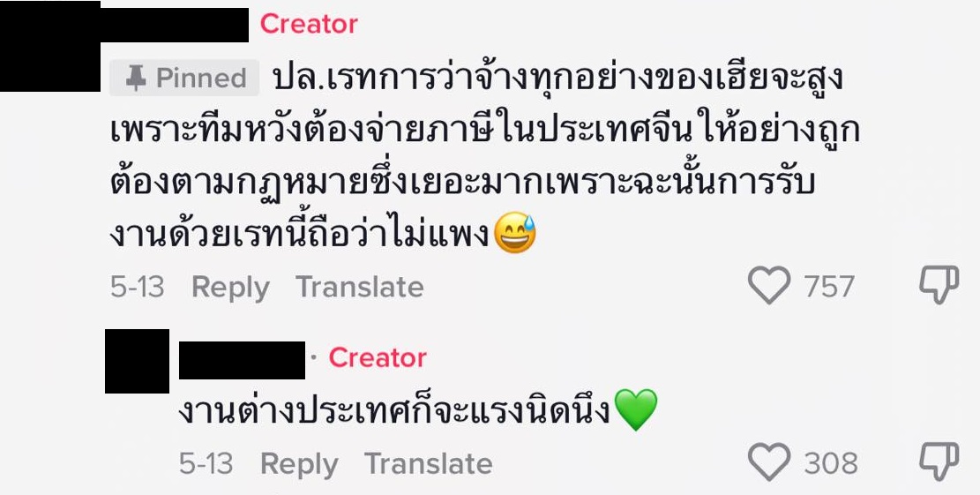Click the 5-13 date under pinned comment
This screenshot has height=495, width=980.
coord(137,288)
